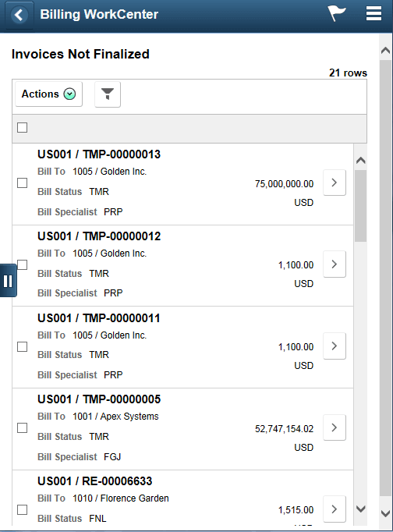
Task: Click the US001 / TMP-00000012 title
Action: click(x=99, y=236)
